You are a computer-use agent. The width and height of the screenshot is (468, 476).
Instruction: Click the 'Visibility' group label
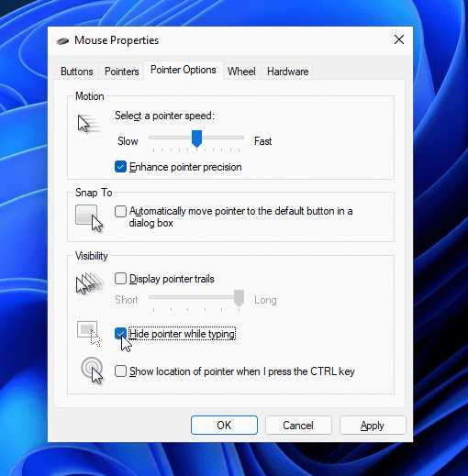pyautogui.click(x=92, y=256)
